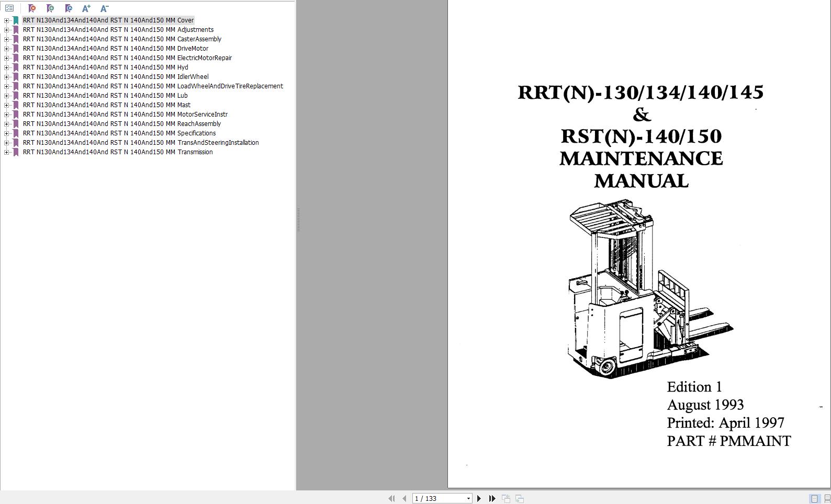Expand the DriveMotor bookmark node
831x504 pixels.
point(6,49)
